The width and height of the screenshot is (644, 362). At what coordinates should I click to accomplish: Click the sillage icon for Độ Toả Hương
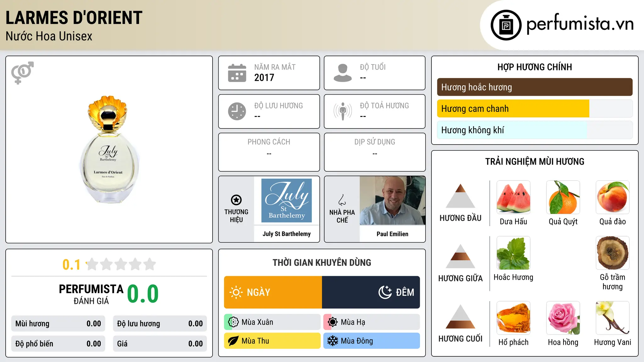(342, 111)
